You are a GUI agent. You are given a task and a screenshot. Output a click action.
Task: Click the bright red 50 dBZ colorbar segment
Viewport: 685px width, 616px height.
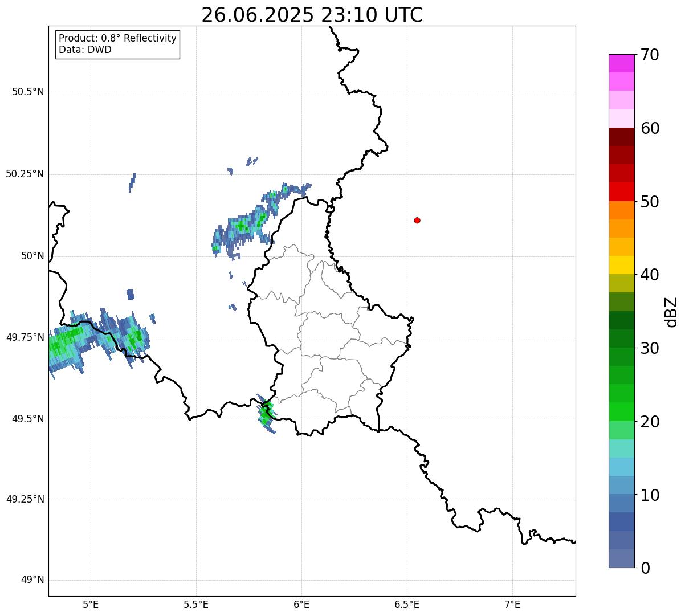(622, 191)
